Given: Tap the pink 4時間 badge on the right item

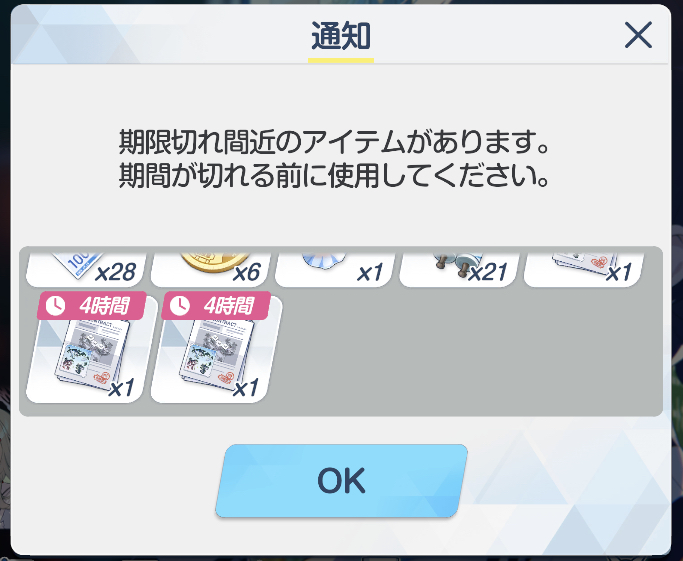Looking at the screenshot, I should tap(216, 306).
